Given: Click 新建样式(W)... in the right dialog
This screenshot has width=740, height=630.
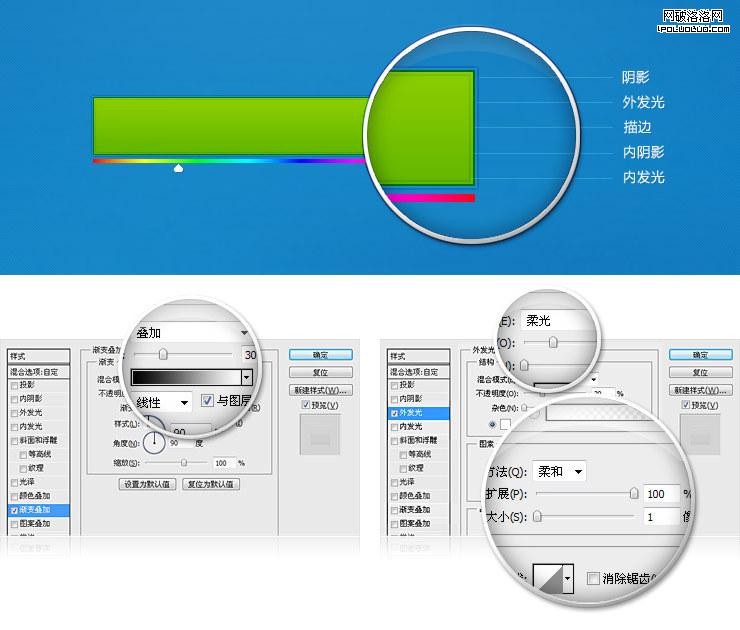Looking at the screenshot, I should point(700,390).
